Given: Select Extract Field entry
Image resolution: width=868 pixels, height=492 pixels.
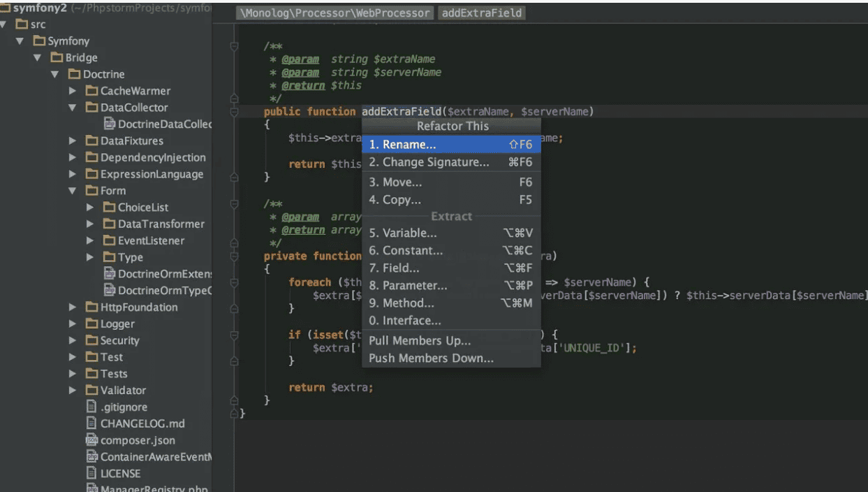Looking at the screenshot, I should click(x=451, y=268).
